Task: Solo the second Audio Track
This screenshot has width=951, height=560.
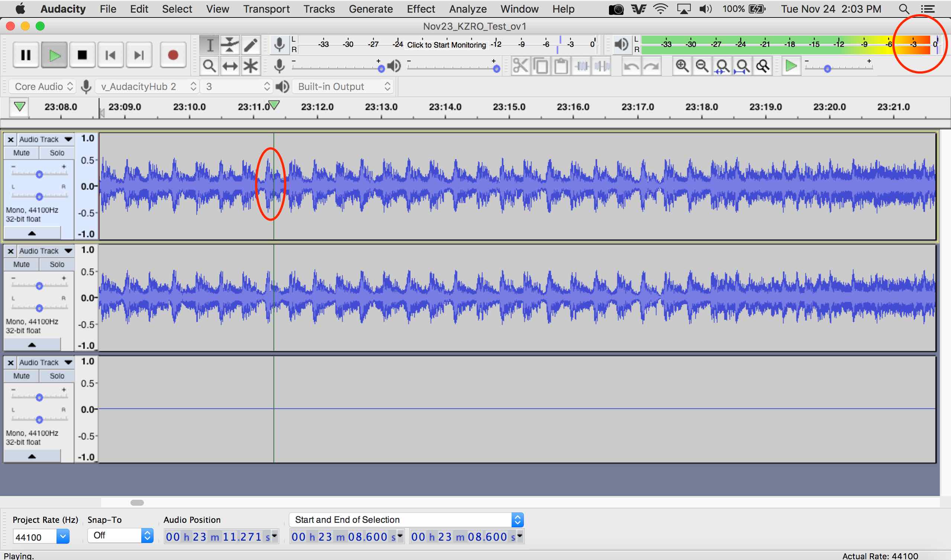Action: pos(56,264)
